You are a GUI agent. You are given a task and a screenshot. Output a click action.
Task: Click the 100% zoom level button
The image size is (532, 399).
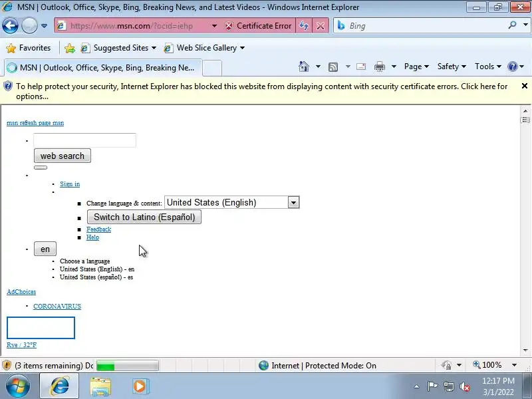click(488, 365)
